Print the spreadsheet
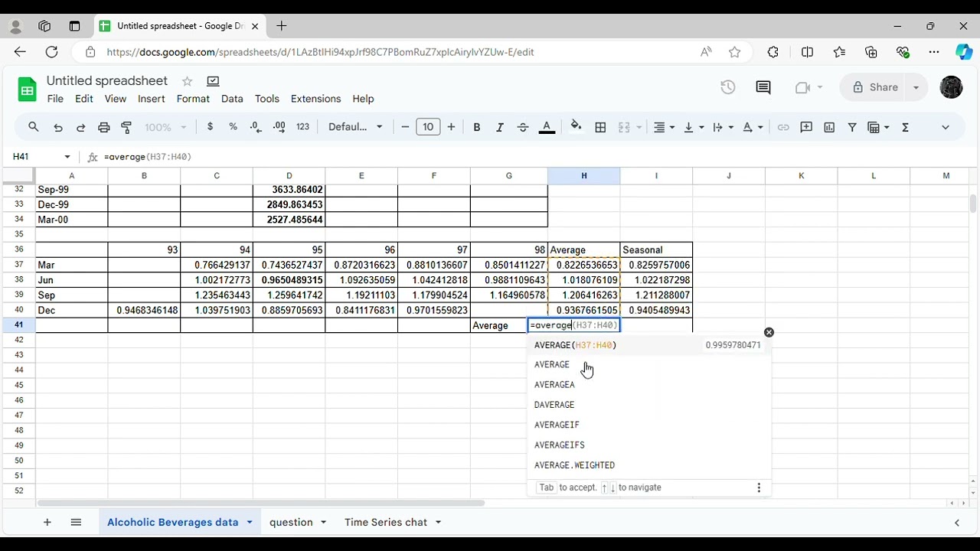The height and width of the screenshot is (551, 980). click(104, 127)
